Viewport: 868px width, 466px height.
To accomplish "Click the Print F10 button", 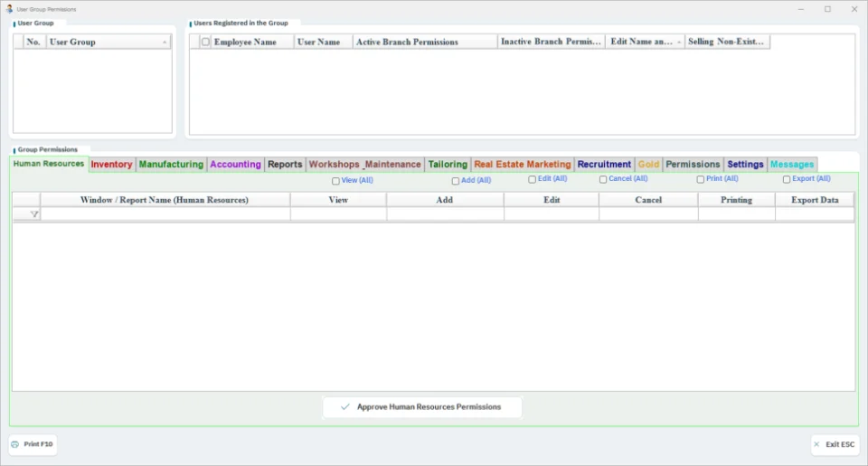I will click(x=33, y=444).
